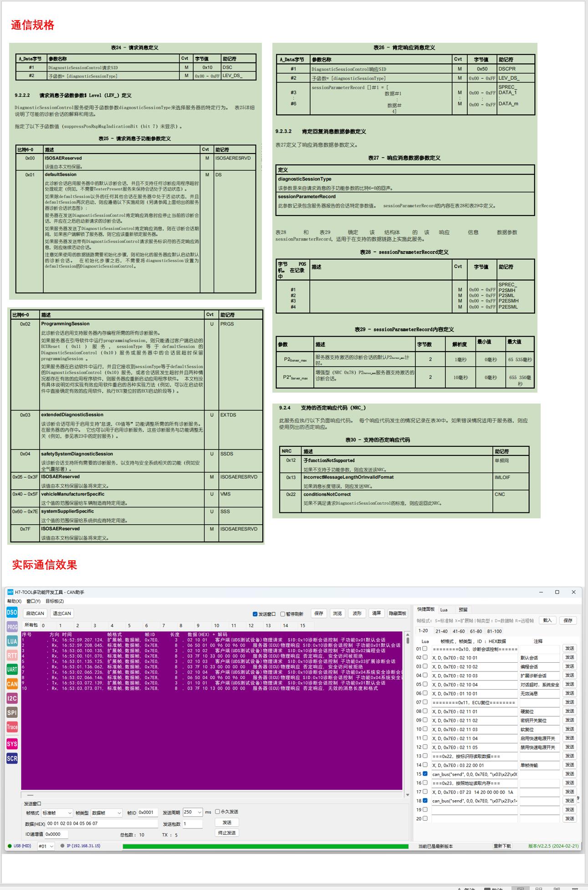The width and height of the screenshot is (588, 890).
Task: Save the quick panel with 保存 beside 载入
Action: [x=568, y=620]
